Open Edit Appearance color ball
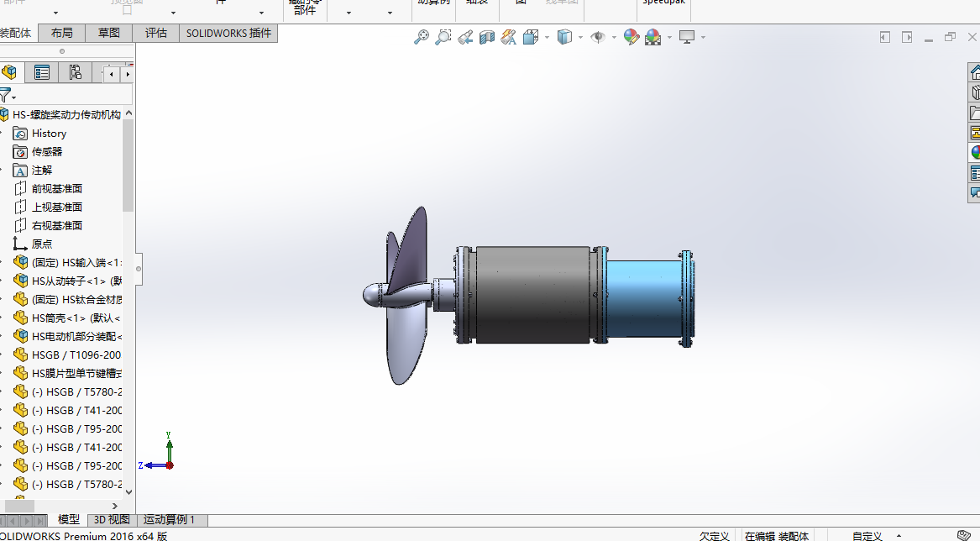The height and width of the screenshot is (541, 980). 631,37
